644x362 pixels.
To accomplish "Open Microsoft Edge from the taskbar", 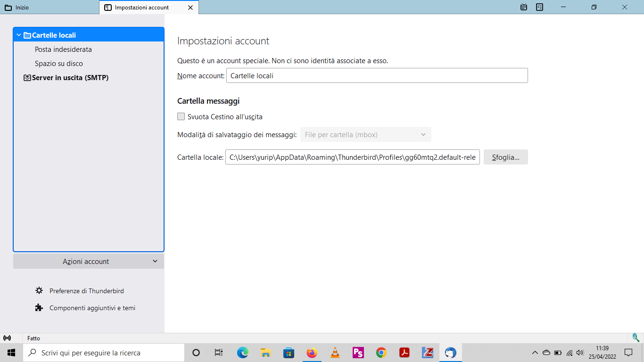I will tap(243, 353).
